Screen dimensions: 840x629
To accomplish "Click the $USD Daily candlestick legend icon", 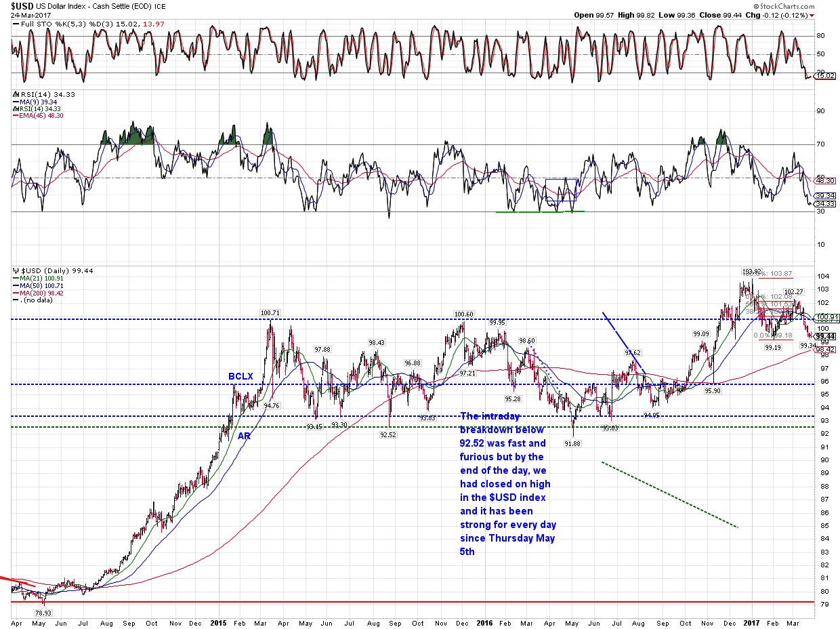I will [x=14, y=270].
